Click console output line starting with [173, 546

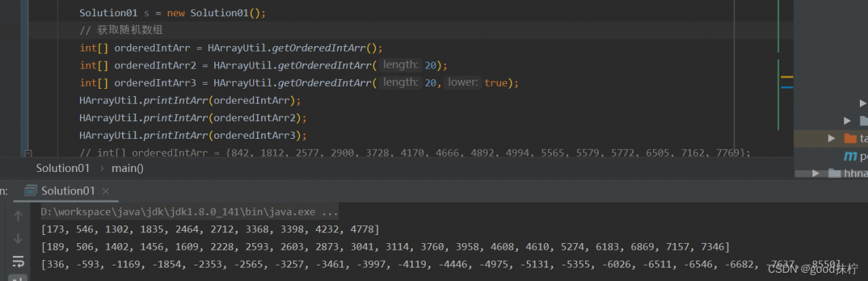pos(210,229)
